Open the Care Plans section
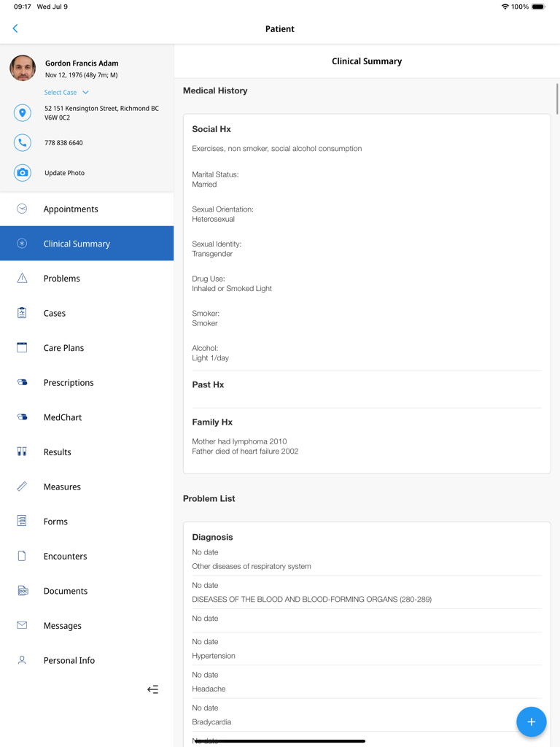The width and height of the screenshot is (560, 747). (63, 348)
